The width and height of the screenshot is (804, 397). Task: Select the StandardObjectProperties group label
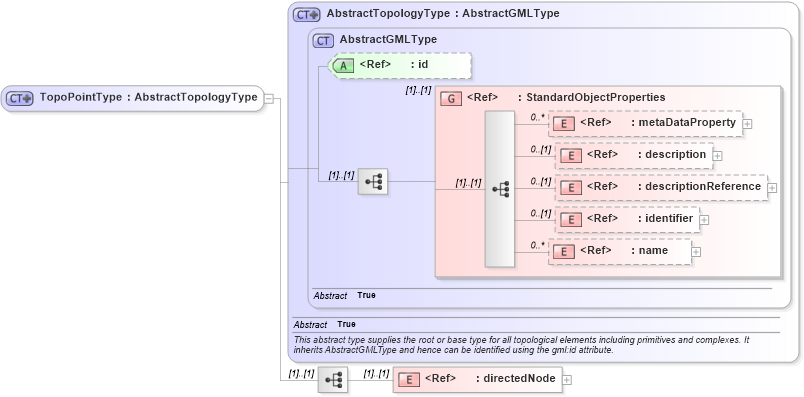point(596,97)
